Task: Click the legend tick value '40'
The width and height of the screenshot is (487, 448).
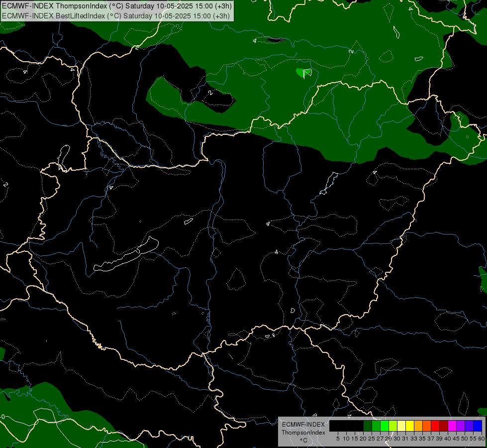Action: click(448, 439)
